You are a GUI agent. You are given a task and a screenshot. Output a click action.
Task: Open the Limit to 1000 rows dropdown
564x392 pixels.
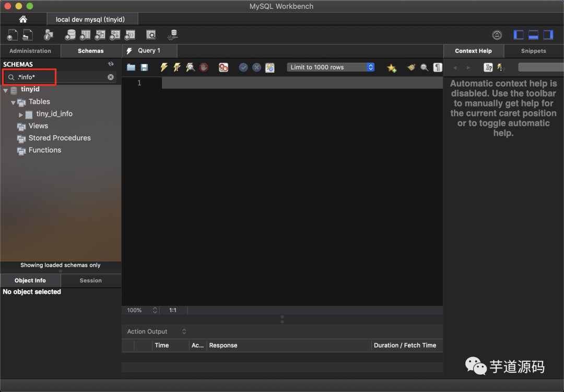331,67
